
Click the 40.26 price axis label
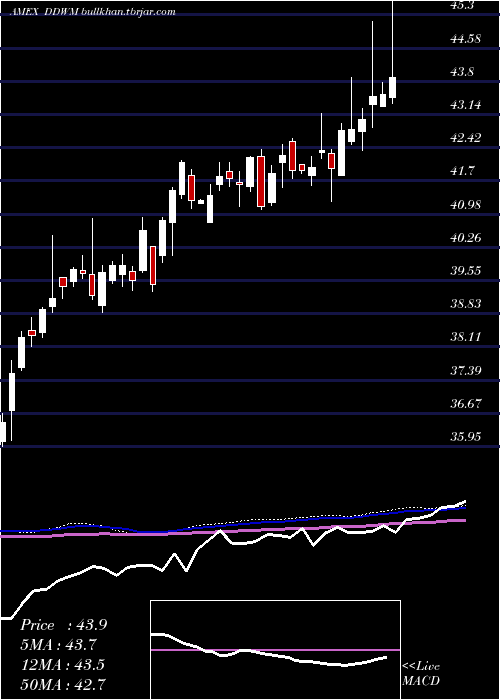tap(466, 238)
